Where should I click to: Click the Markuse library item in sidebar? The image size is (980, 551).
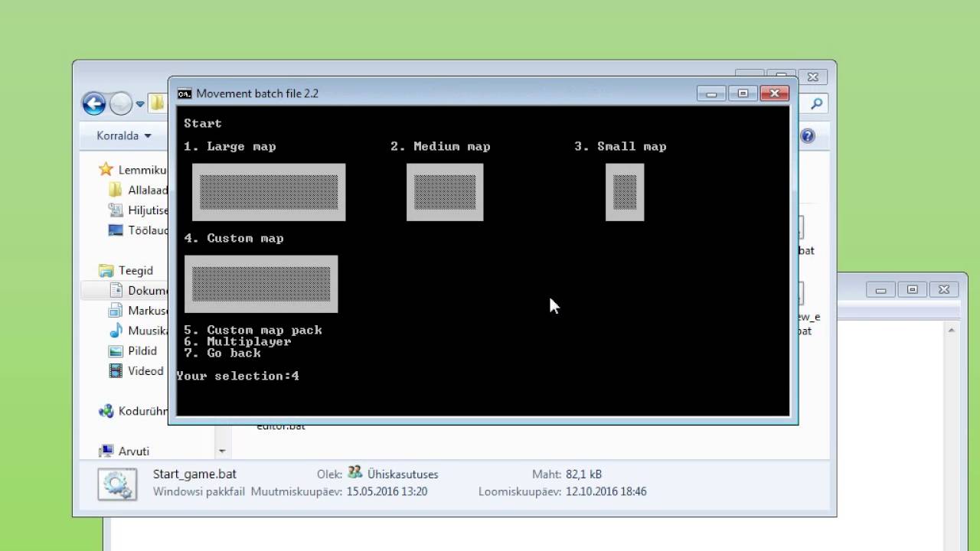tap(139, 310)
